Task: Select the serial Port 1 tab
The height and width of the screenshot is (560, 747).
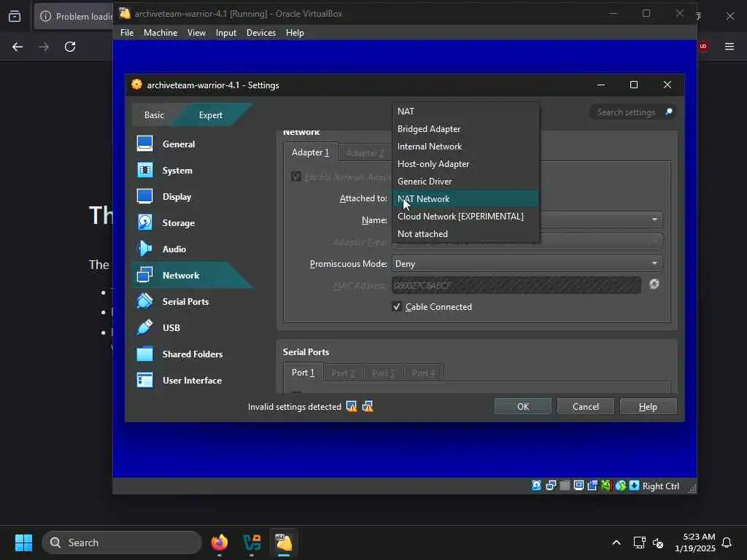Action: pyautogui.click(x=303, y=373)
